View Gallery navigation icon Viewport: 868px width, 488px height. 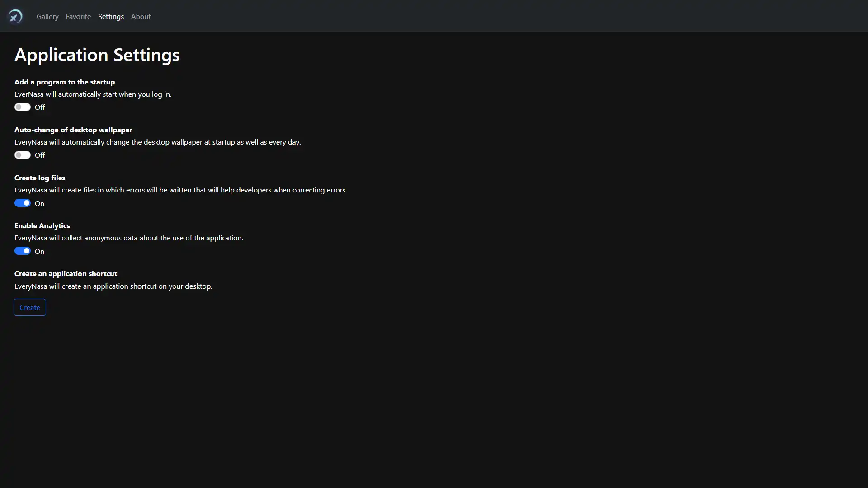point(47,16)
